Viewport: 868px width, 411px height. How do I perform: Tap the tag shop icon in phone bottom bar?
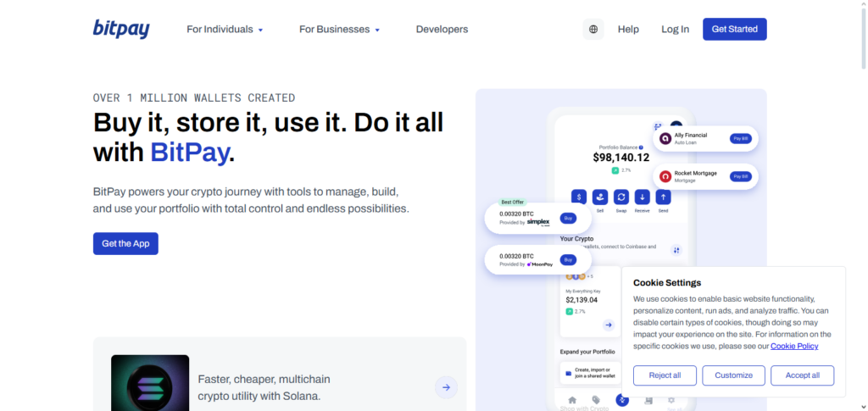[596, 399]
